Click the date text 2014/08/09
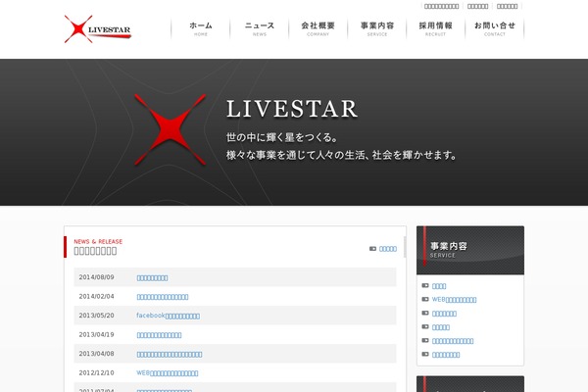Image resolution: width=588 pixels, height=392 pixels. [96, 277]
